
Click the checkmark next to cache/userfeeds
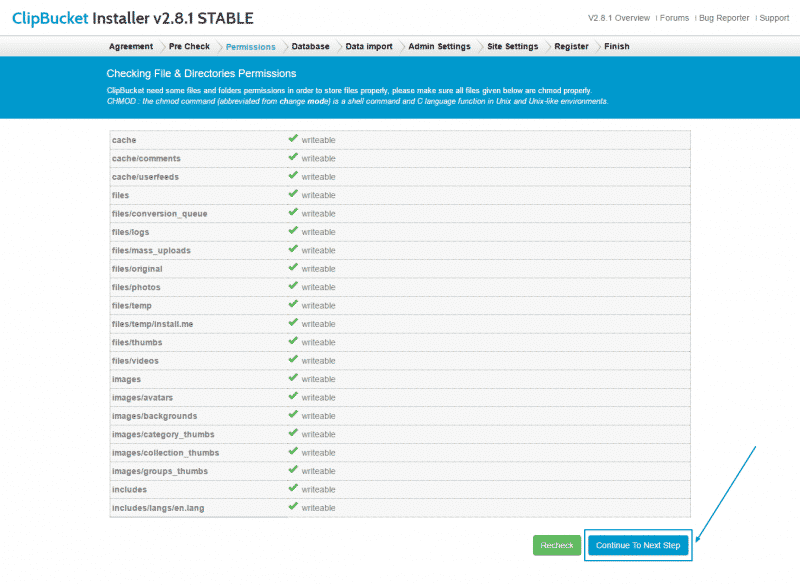[x=293, y=176]
